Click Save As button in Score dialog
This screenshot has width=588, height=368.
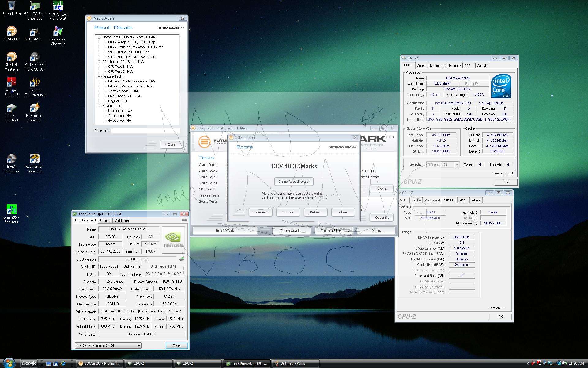261,212
